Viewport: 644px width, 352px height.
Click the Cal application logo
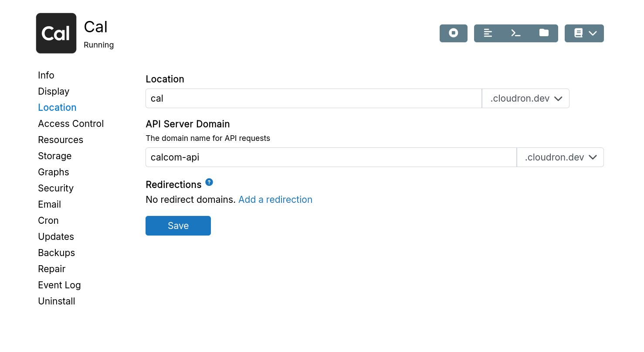pyautogui.click(x=56, y=33)
